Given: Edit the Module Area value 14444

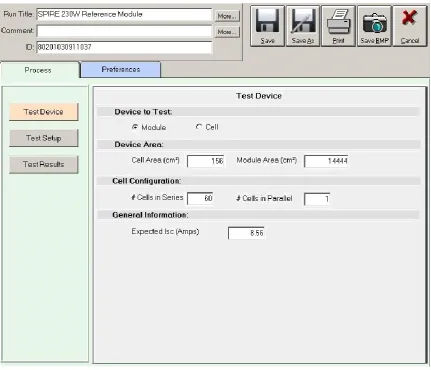Looking at the screenshot, I should [326, 161].
